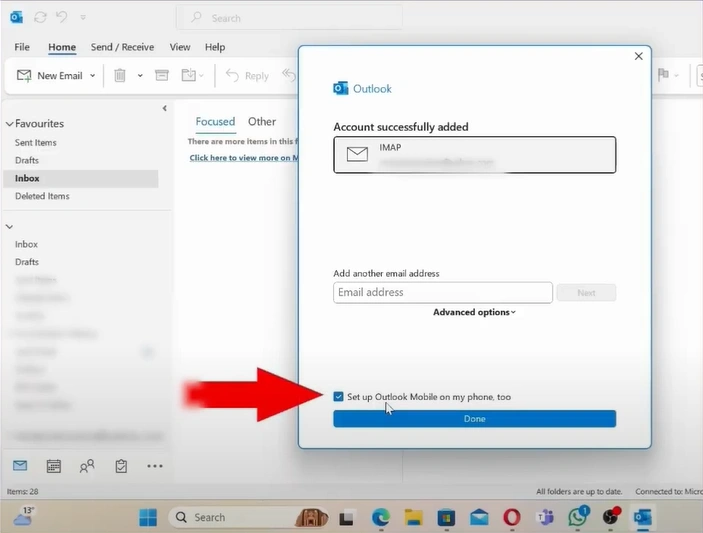Select Sent Items under Favourites
The width and height of the screenshot is (703, 533).
pos(36,143)
